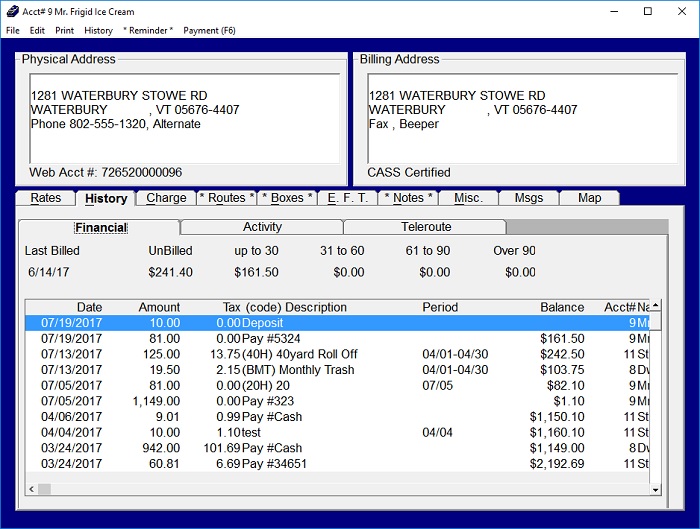Screen dimensions: 700x529
Task: Go to the E. F. T. tab
Action: click(348, 198)
